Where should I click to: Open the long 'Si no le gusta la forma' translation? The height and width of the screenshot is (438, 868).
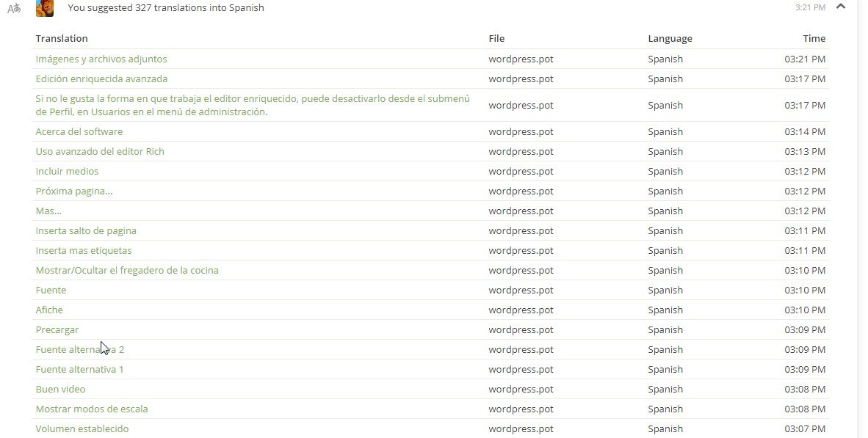[x=253, y=105]
